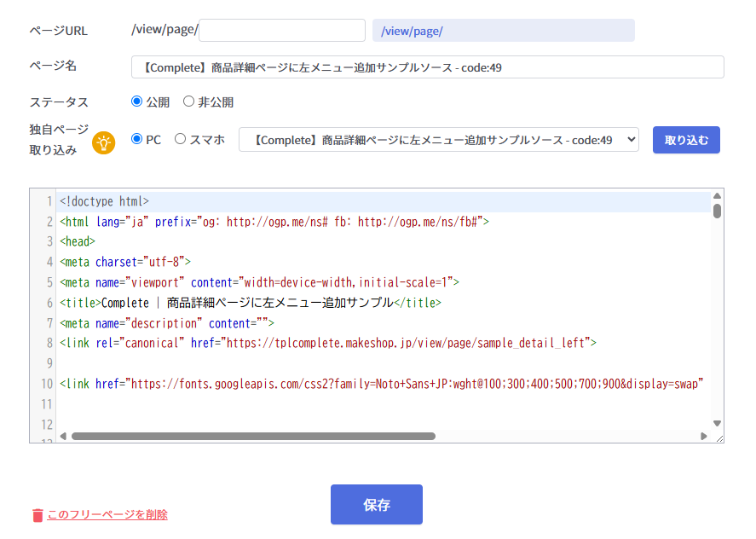Image resolution: width=756 pixels, height=539 pixels.
Task: Click the 取り込む import button
Action: pyautogui.click(x=686, y=140)
